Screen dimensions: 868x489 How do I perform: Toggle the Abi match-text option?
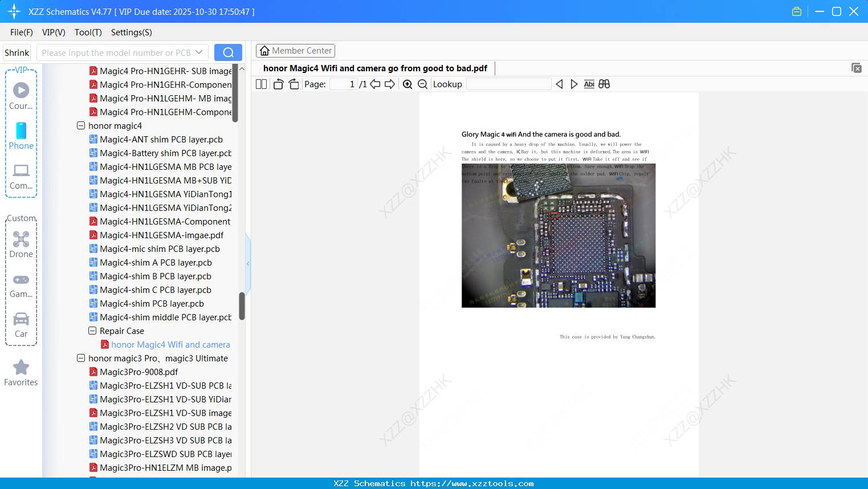point(589,84)
